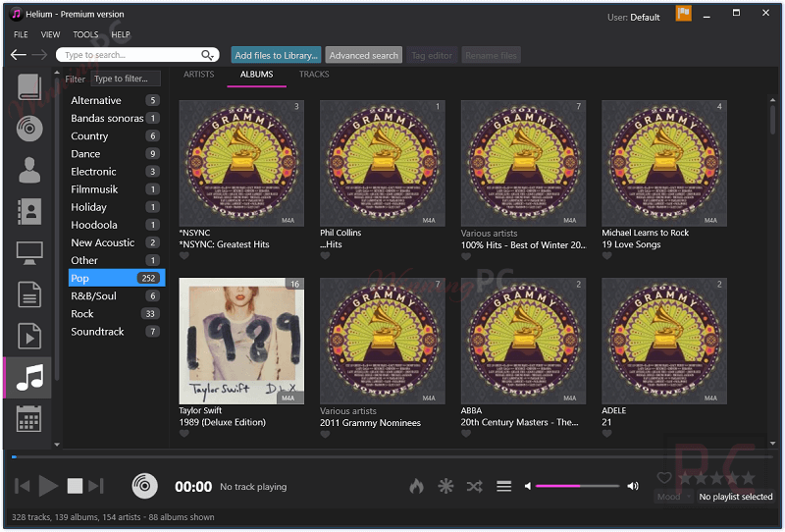Select the Soundtrack genre

point(116,332)
